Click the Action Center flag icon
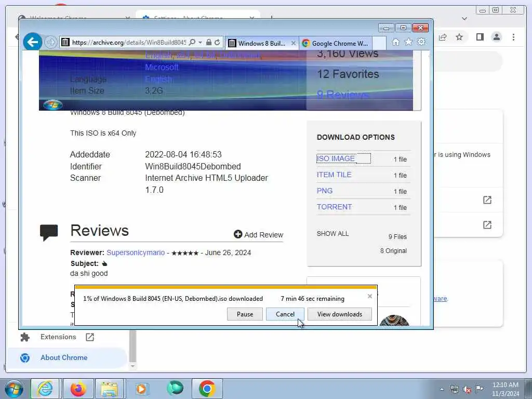 click(x=479, y=389)
